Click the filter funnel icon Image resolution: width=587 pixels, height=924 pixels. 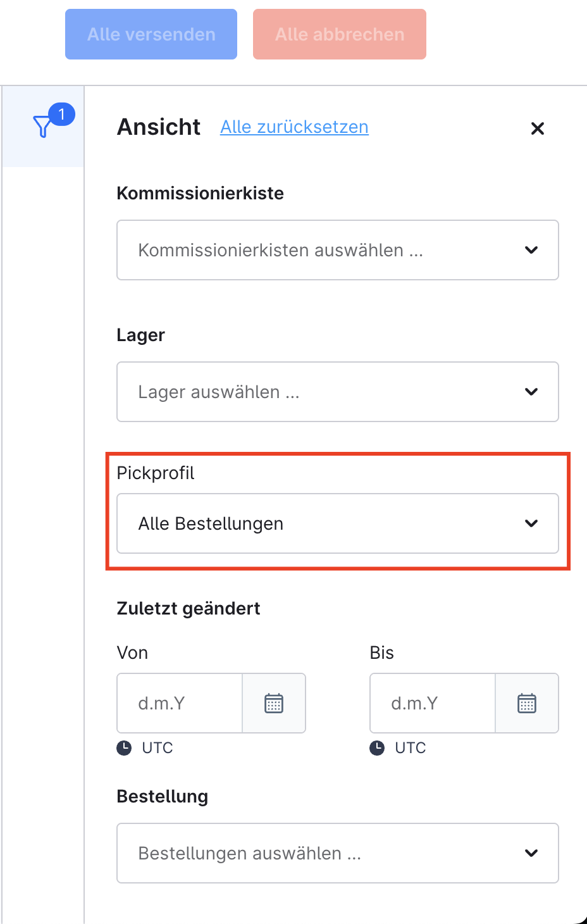click(x=42, y=127)
